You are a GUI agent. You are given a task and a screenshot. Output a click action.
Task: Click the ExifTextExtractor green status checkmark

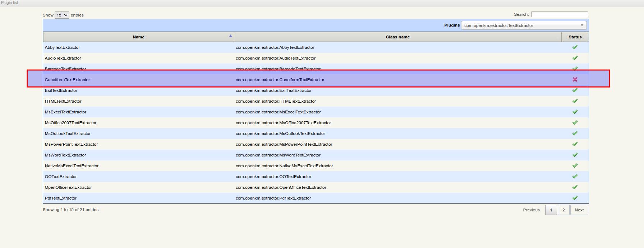(575, 90)
